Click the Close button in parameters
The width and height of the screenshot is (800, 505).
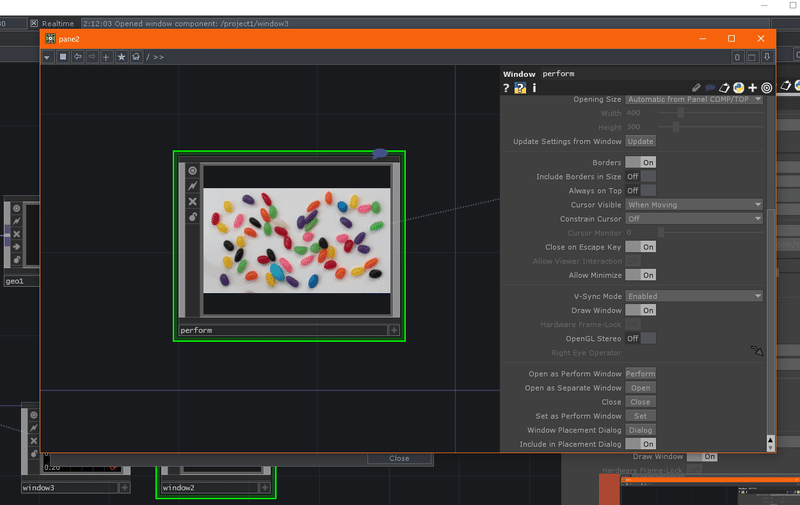(x=640, y=402)
